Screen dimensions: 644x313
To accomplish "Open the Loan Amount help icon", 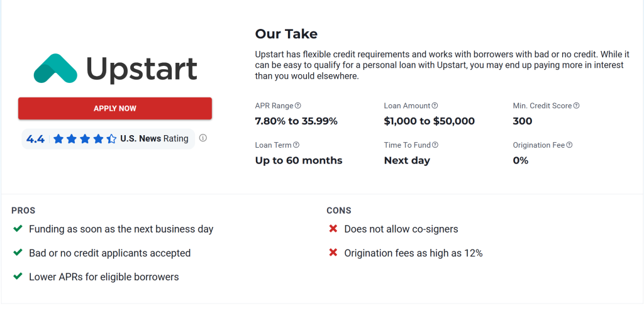I will (x=435, y=106).
